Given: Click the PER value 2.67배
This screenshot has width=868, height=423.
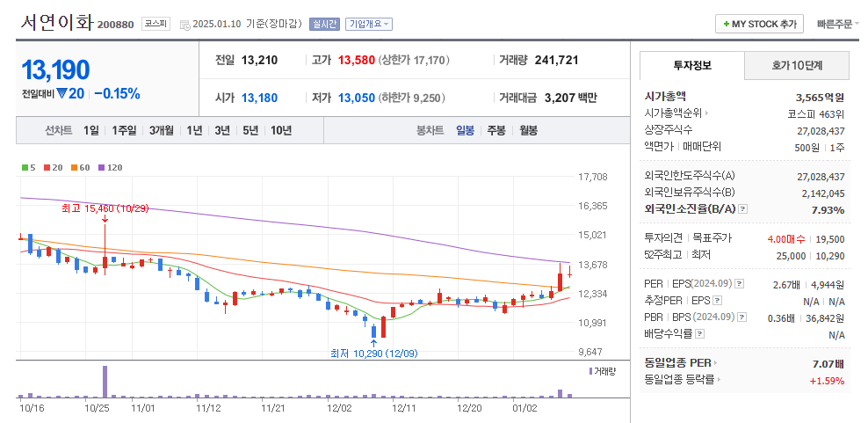Looking at the screenshot, I should (x=786, y=284).
